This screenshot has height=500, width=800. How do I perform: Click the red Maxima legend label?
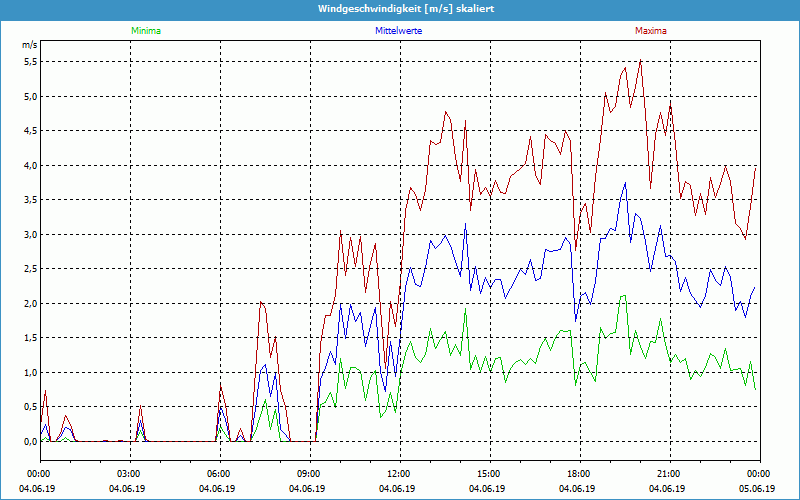tap(650, 31)
